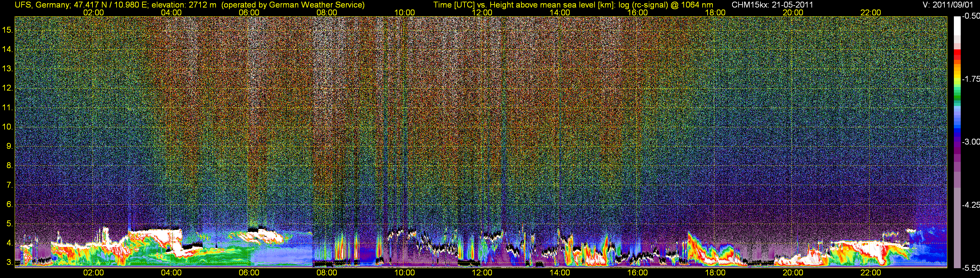
Task: Pick the height axis label '15.'
Action: tap(8, 30)
